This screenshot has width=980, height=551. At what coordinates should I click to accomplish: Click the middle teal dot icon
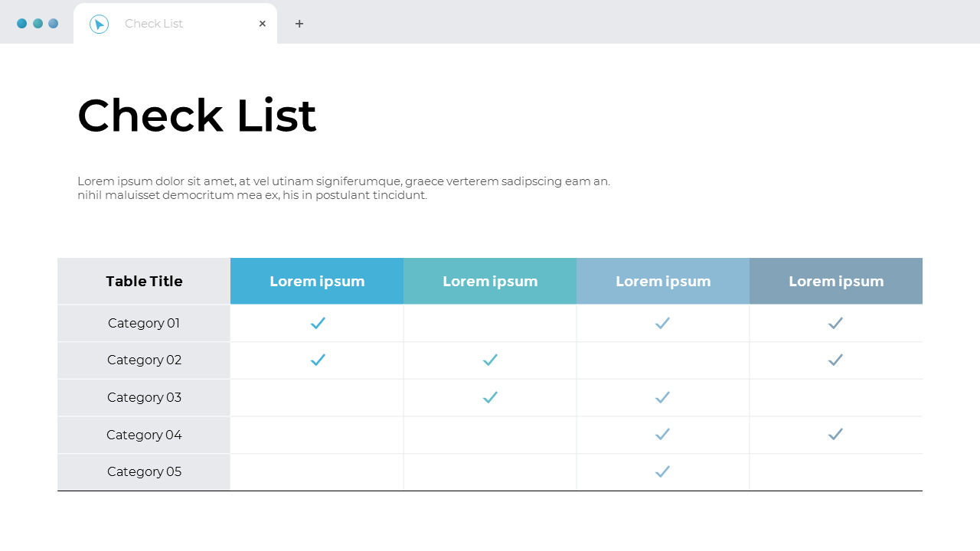coord(38,23)
